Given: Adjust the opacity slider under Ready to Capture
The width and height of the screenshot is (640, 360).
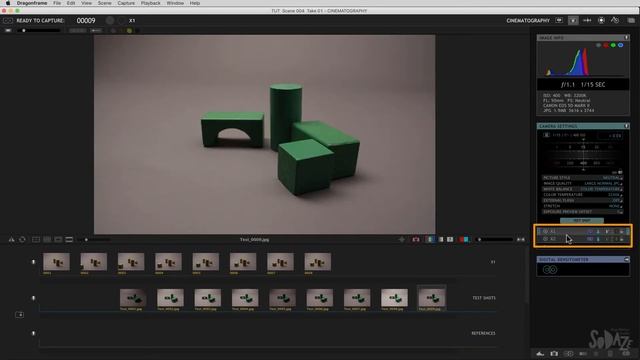Looking at the screenshot, I should pos(39,31).
